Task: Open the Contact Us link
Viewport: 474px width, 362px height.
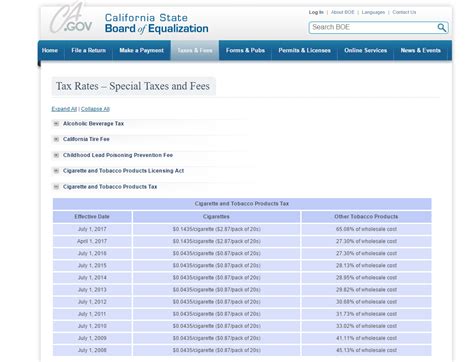Action: click(404, 12)
